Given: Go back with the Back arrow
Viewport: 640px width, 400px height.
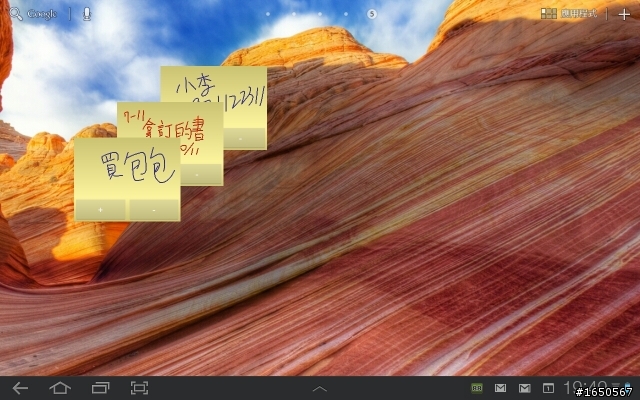Looking at the screenshot, I should (20, 388).
